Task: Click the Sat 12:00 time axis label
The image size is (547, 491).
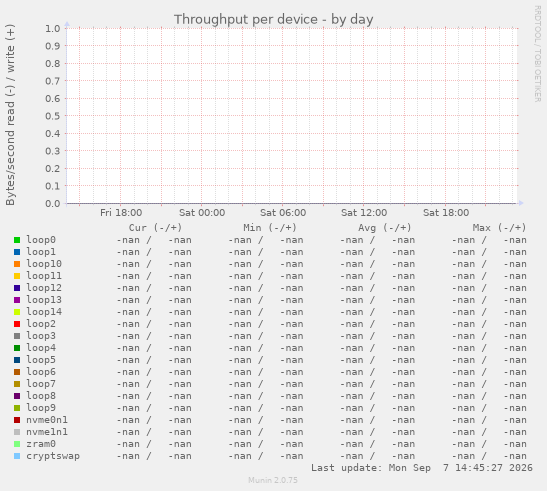Action: tap(364, 213)
